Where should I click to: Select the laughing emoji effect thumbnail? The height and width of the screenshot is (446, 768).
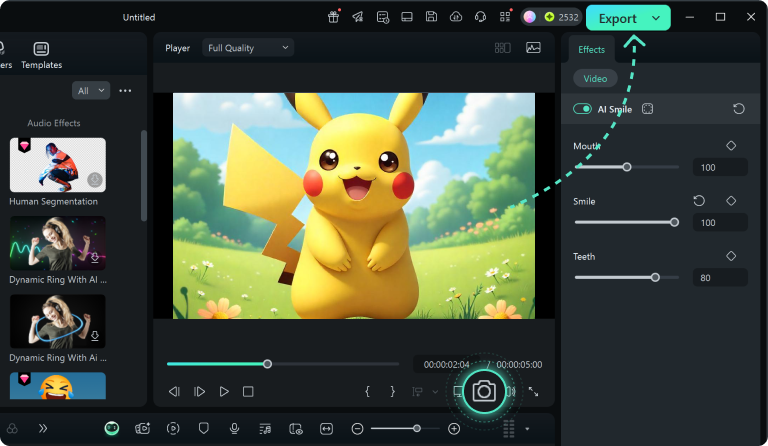[58, 386]
